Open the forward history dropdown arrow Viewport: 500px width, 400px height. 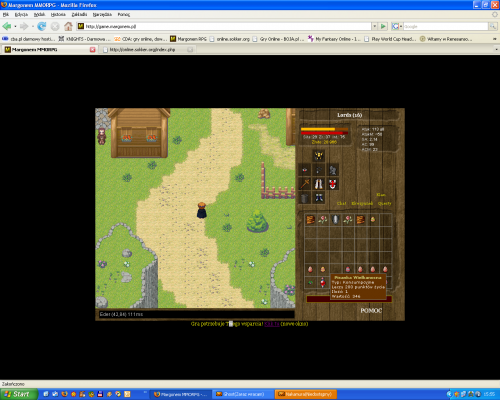click(x=33, y=26)
